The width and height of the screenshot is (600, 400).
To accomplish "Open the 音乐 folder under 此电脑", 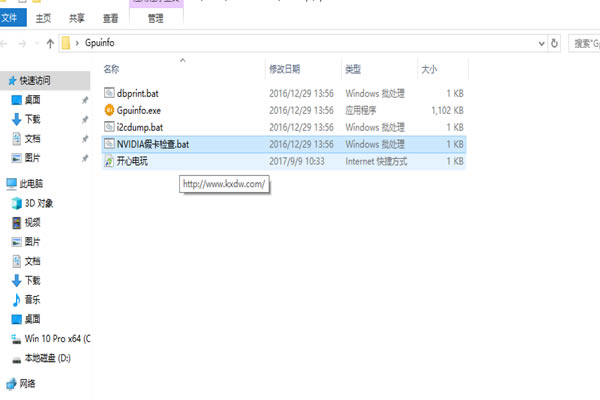I will point(33,299).
